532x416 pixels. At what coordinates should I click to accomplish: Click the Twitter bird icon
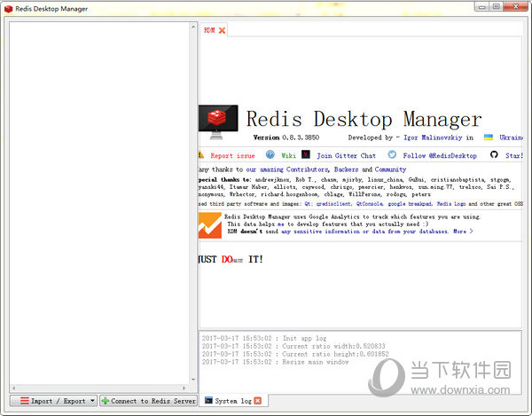coord(392,154)
